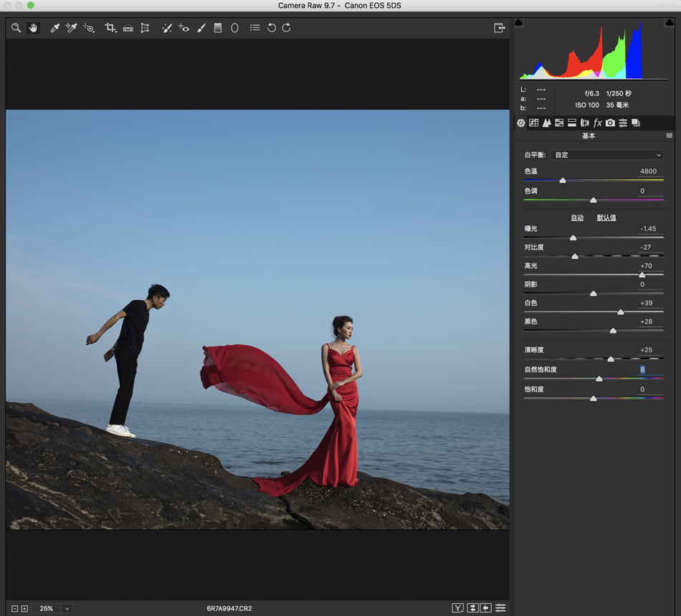Click the 曝光 exposure slider handle

[573, 238]
